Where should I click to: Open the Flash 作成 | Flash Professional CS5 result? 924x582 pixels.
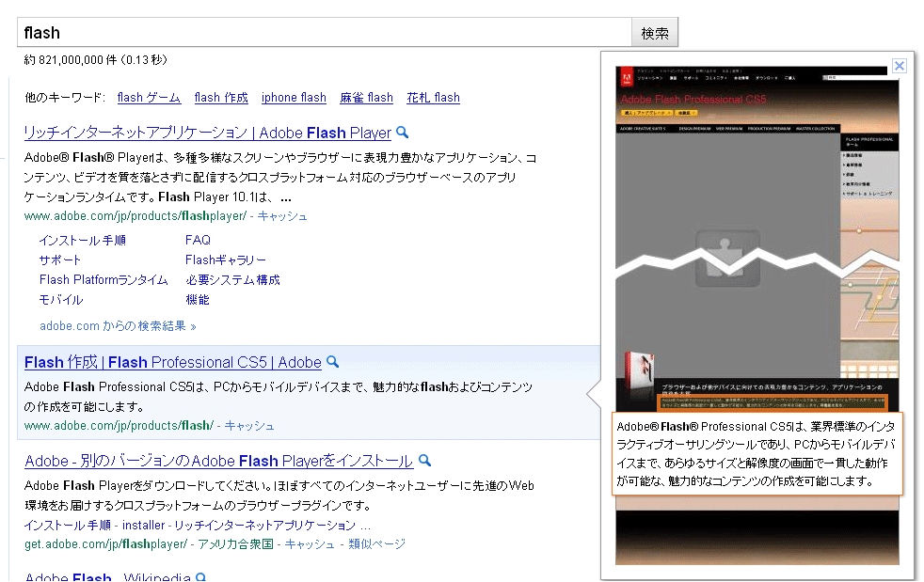(x=173, y=362)
